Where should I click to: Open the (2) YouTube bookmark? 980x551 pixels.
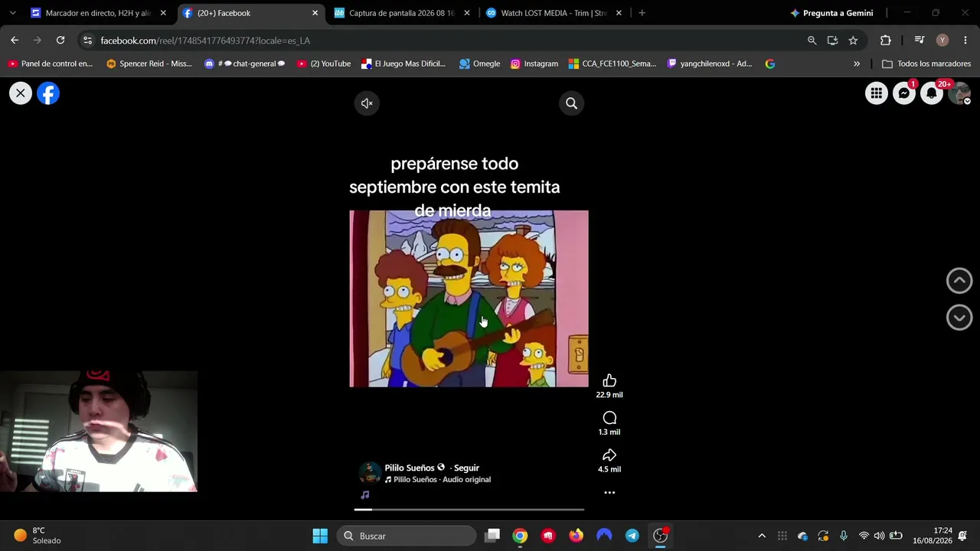click(x=324, y=64)
